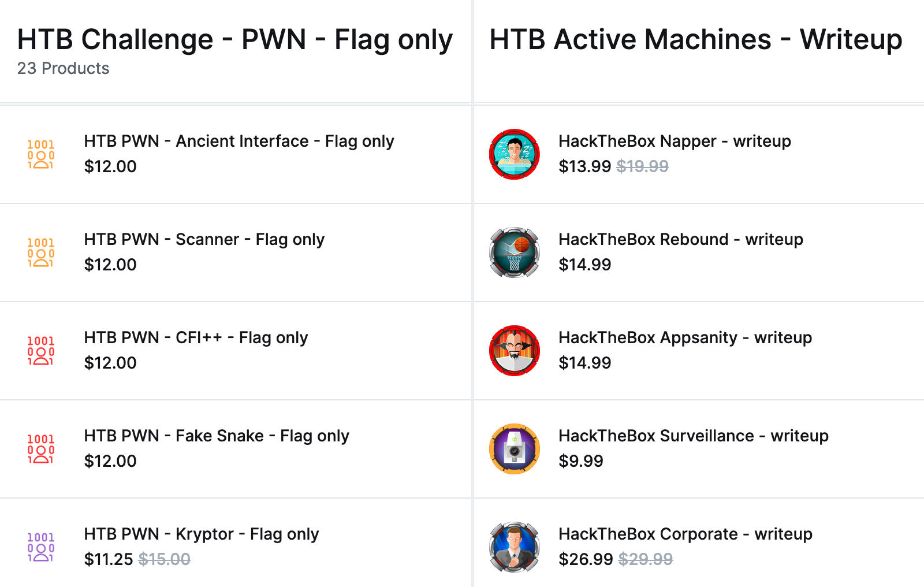Viewport: 924px width, 587px height.
Task: Click the Corporate businessman avatar
Action: click(x=514, y=547)
